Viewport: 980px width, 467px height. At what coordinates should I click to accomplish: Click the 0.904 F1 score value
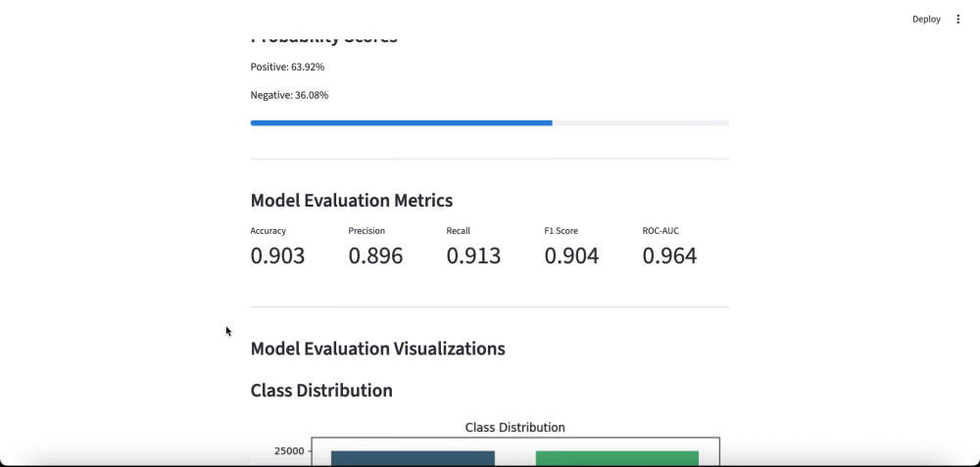[x=571, y=256]
